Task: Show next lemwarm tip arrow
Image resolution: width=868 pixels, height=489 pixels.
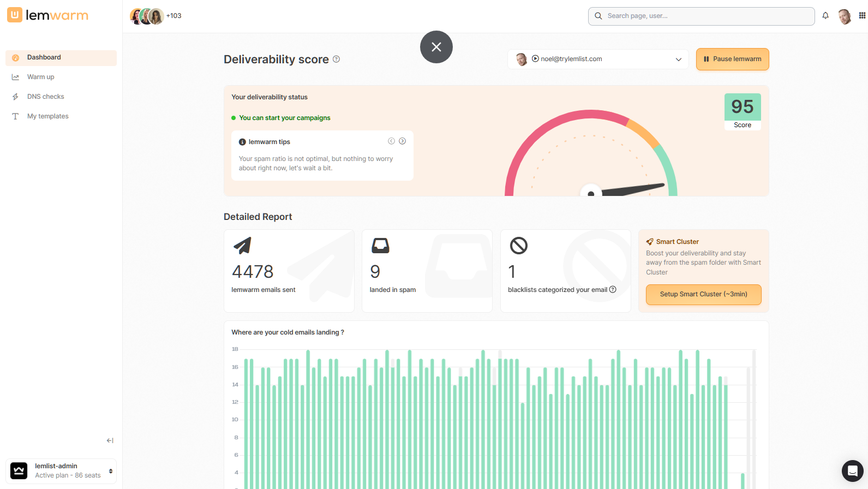Action: coord(402,141)
